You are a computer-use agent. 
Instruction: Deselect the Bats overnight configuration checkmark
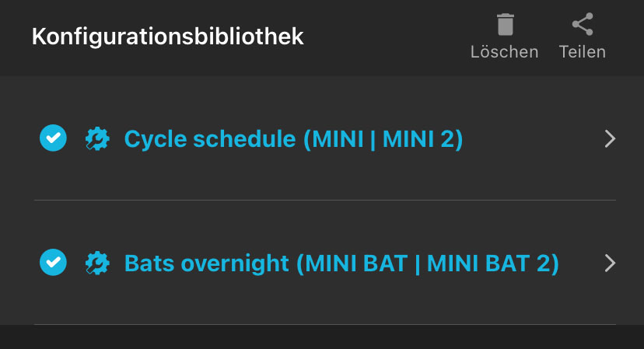[53, 263]
